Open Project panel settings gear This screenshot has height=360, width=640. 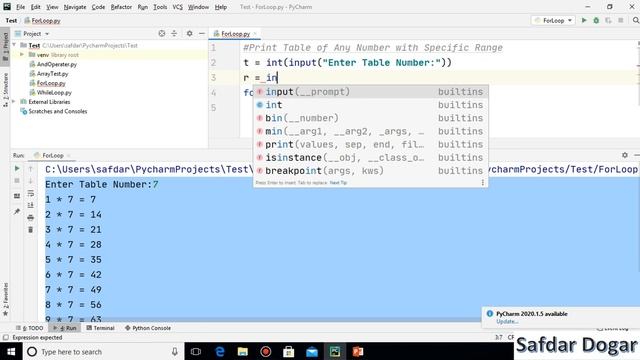point(189,33)
